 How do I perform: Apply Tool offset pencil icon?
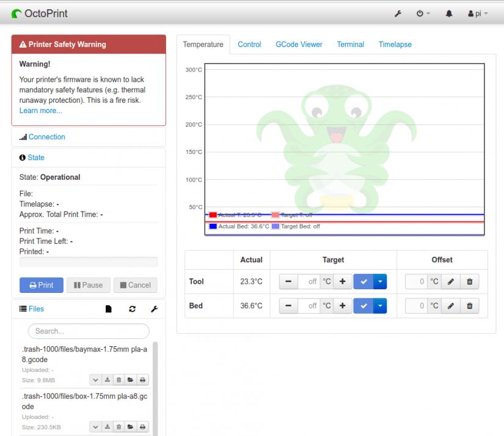(451, 281)
